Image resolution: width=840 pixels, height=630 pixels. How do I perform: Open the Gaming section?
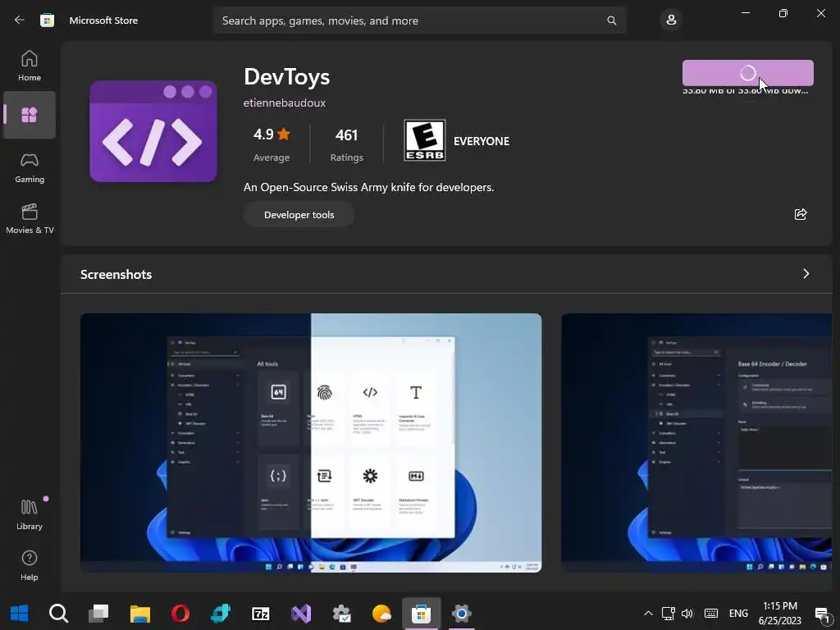tap(30, 168)
